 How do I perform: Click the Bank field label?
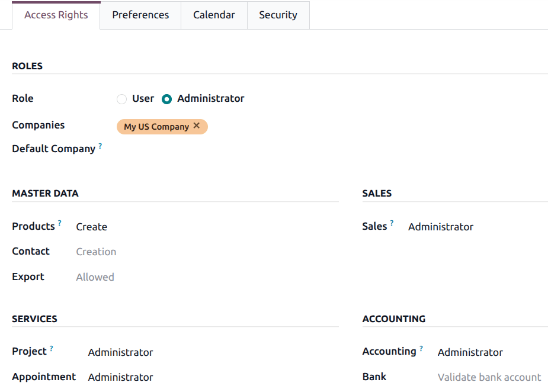point(374,377)
